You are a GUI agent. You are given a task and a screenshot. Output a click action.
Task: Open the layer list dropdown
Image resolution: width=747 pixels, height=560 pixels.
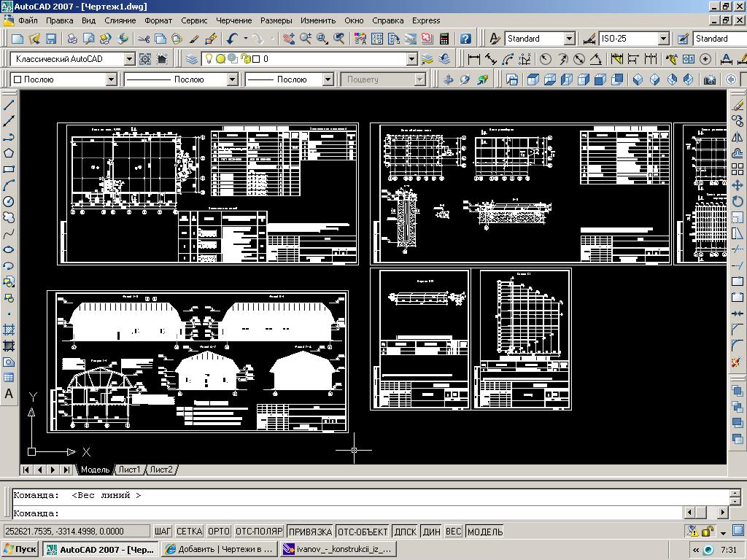point(412,59)
